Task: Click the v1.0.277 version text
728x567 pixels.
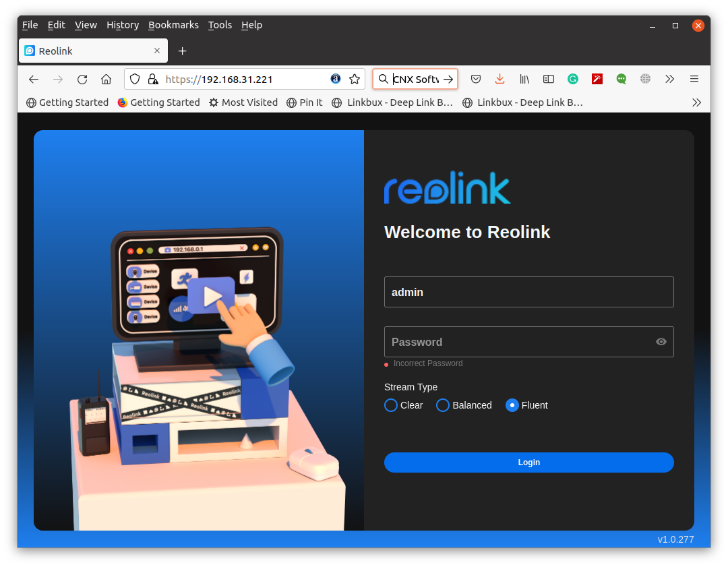Action: coord(675,539)
